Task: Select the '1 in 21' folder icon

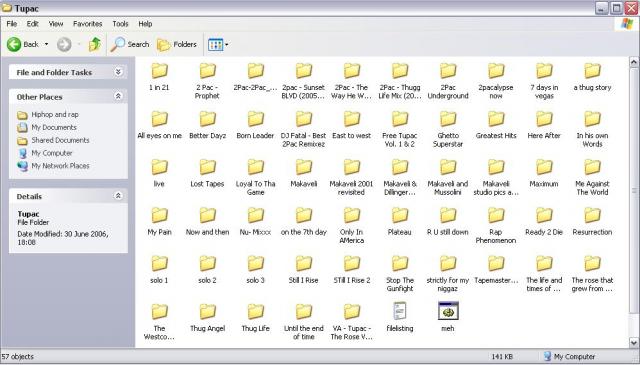Action: (159, 71)
